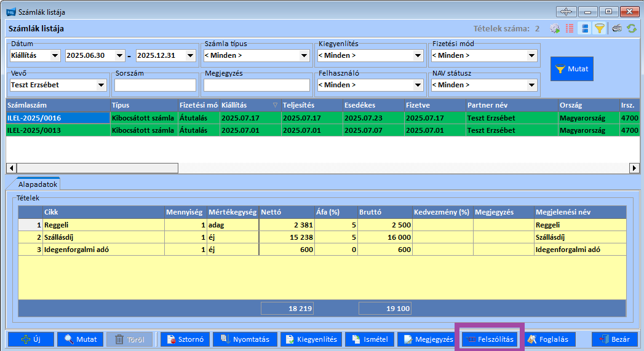This screenshot has height=351, width=644.
Task: Sort by the Esedékes column header
Action: [373, 105]
